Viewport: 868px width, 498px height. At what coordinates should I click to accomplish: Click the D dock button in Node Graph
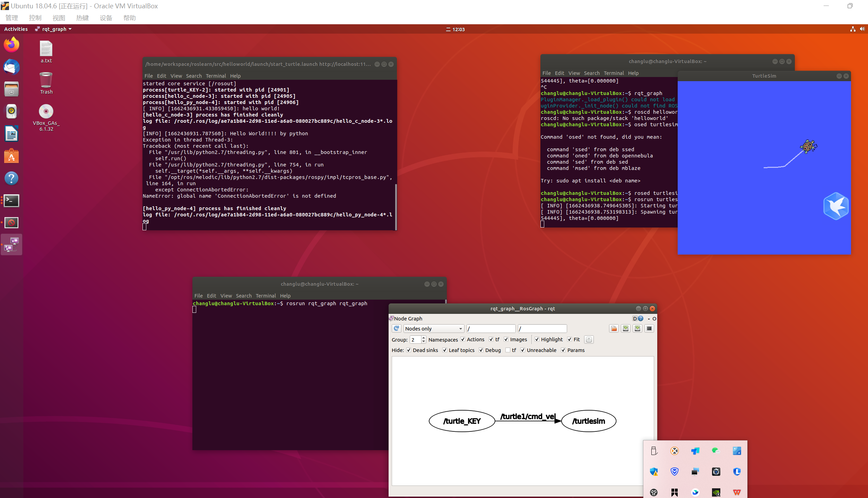pyautogui.click(x=635, y=318)
